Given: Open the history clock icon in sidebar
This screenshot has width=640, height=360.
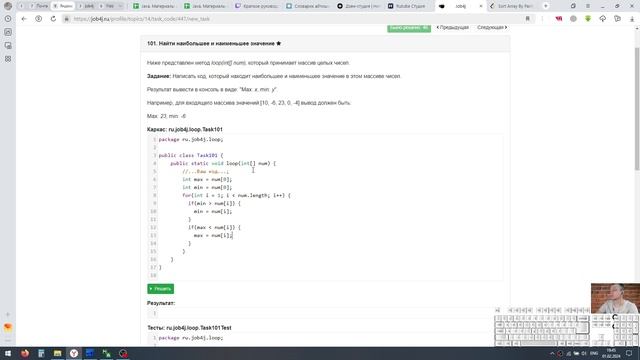Looking at the screenshot, I should coord(8,19).
